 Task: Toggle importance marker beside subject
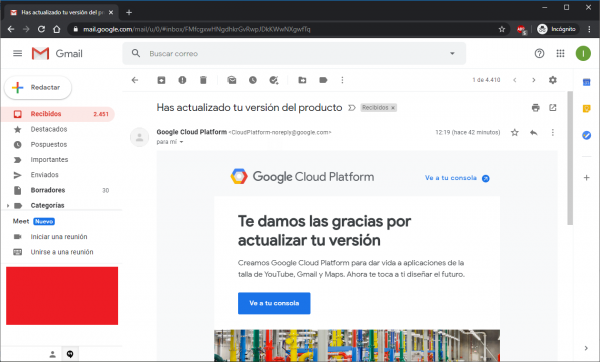352,108
